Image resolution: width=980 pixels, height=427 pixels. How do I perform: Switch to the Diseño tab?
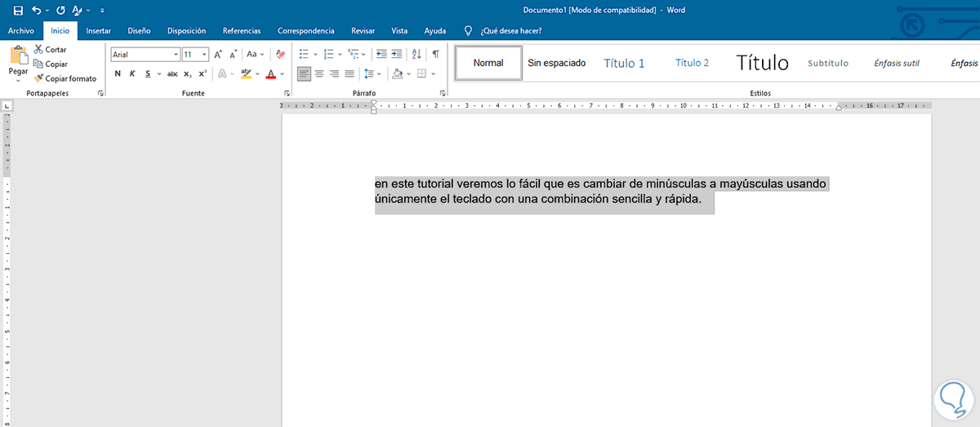[139, 31]
